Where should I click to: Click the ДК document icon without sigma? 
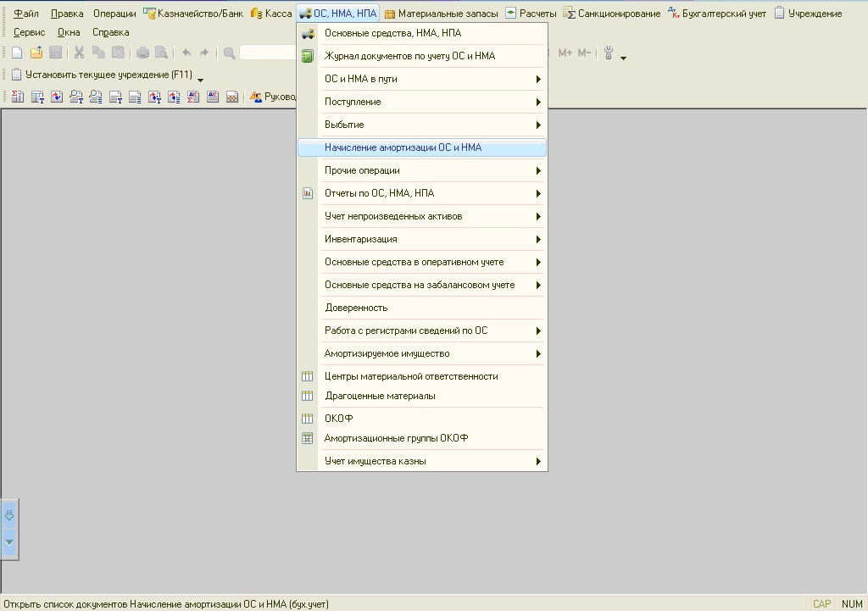pos(213,97)
